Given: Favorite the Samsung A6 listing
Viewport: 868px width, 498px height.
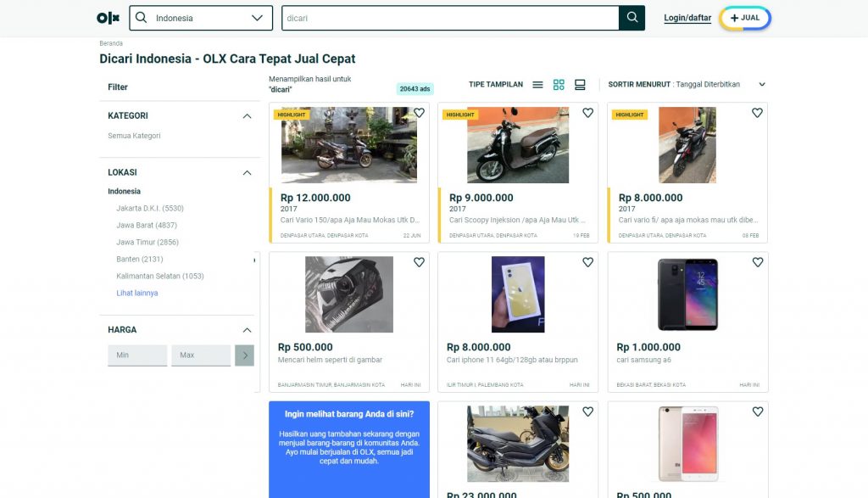Looking at the screenshot, I should click(757, 263).
